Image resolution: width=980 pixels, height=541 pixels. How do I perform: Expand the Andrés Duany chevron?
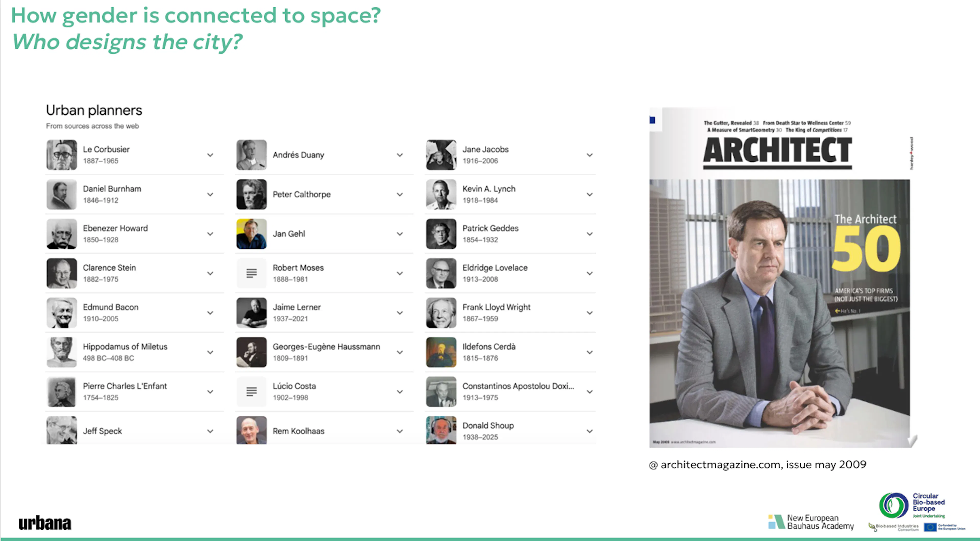(x=400, y=155)
